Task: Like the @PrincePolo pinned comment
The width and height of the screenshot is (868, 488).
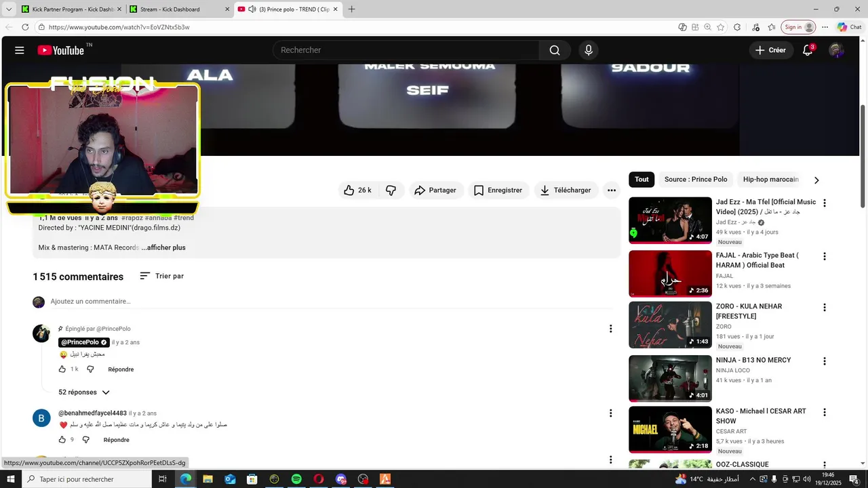Action: pyautogui.click(x=62, y=369)
